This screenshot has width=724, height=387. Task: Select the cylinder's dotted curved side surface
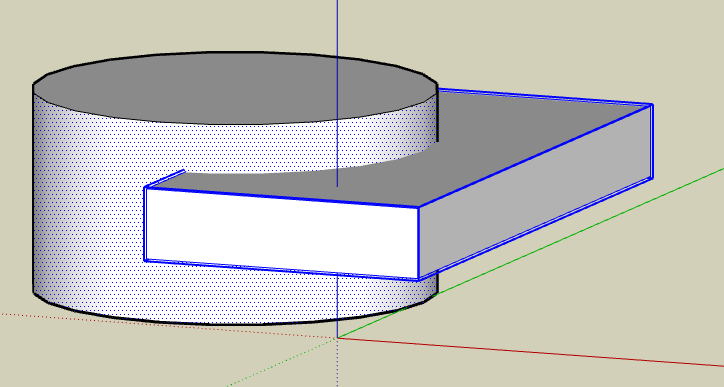point(88,208)
